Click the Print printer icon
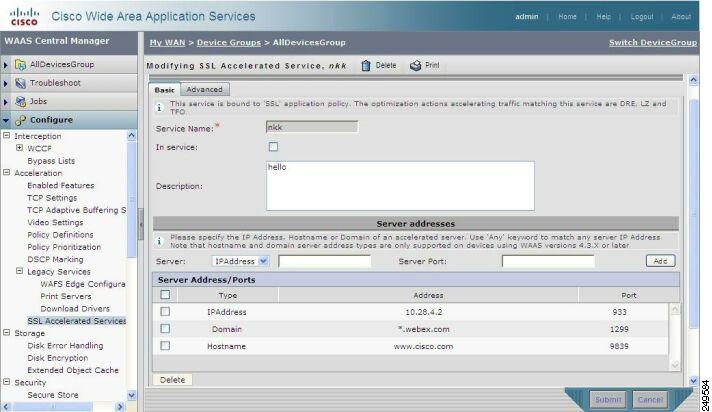Screen dimensions: 712x412 pos(415,65)
